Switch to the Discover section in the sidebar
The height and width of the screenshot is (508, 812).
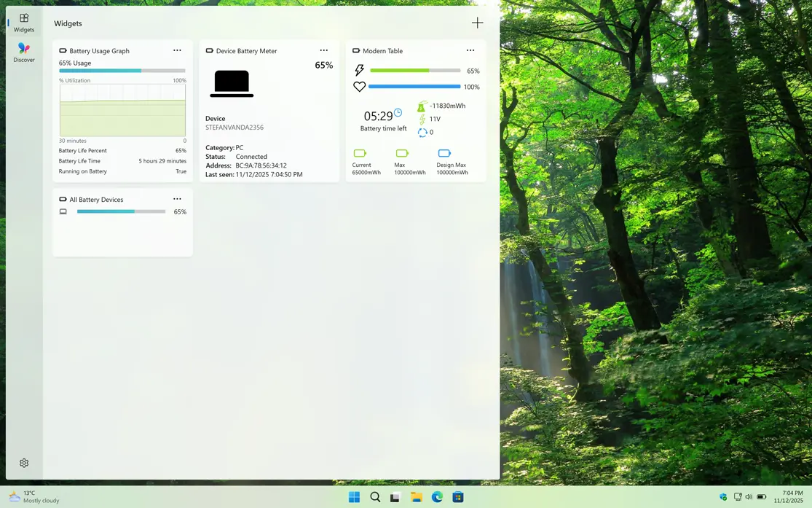pyautogui.click(x=23, y=51)
